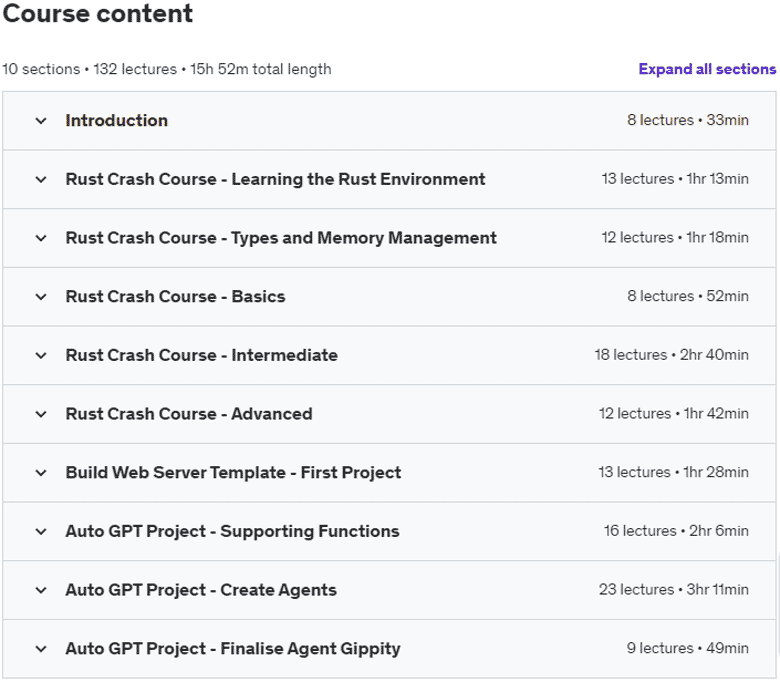This screenshot has width=780, height=682.
Task: Click the 8 lectures • 52min label
Action: pos(687,296)
